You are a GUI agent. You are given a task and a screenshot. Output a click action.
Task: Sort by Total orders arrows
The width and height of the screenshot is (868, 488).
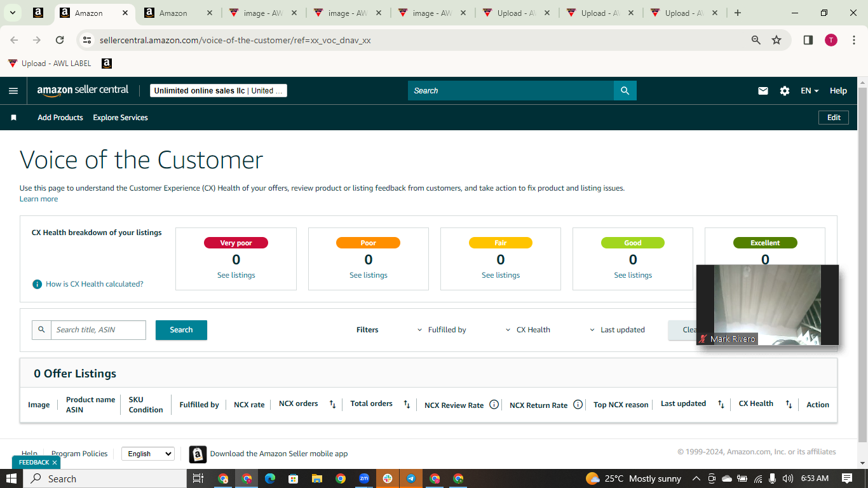point(407,404)
